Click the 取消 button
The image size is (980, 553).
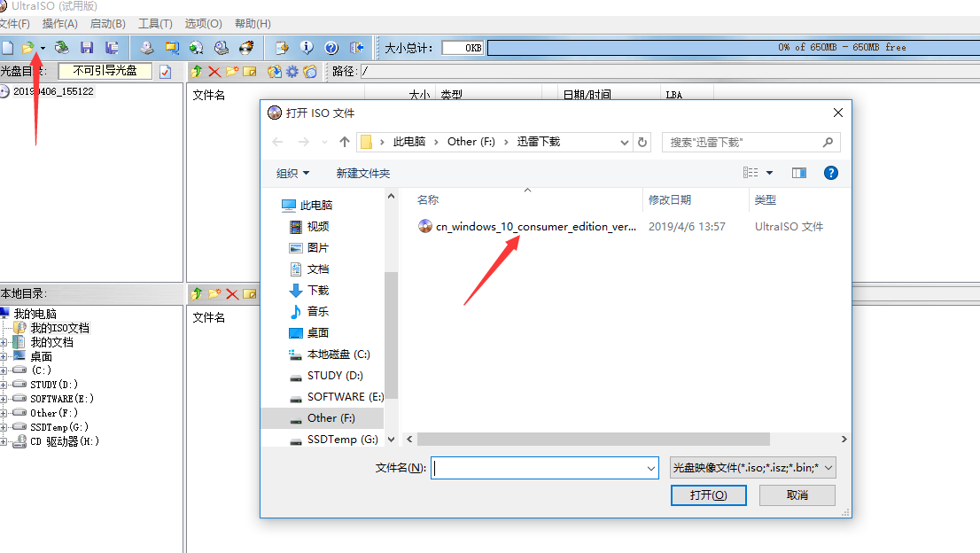797,495
